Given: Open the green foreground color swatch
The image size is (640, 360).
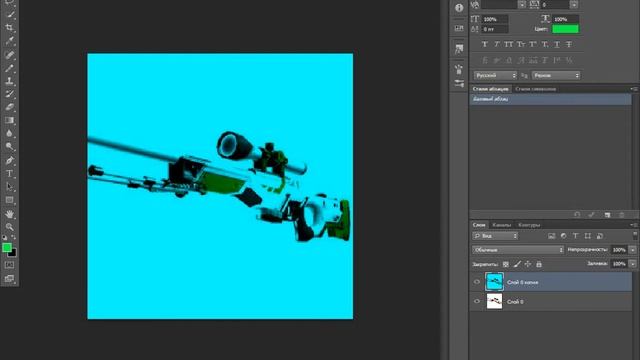Looking at the screenshot, I should pyautogui.click(x=7, y=247).
